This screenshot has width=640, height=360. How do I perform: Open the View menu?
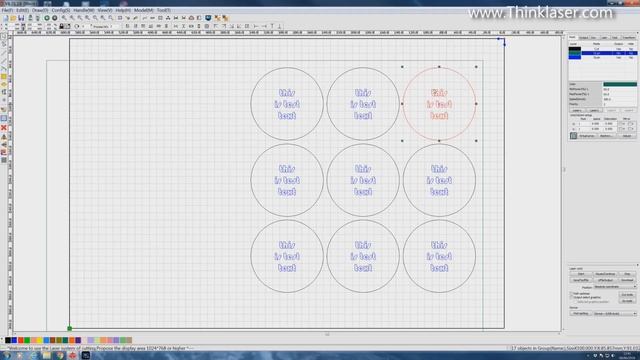click(105, 10)
